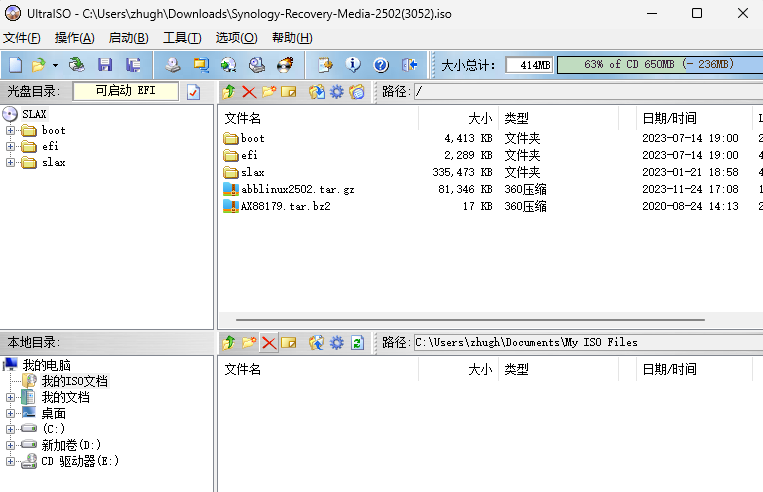Open the 文件(F) menu

tap(21, 38)
